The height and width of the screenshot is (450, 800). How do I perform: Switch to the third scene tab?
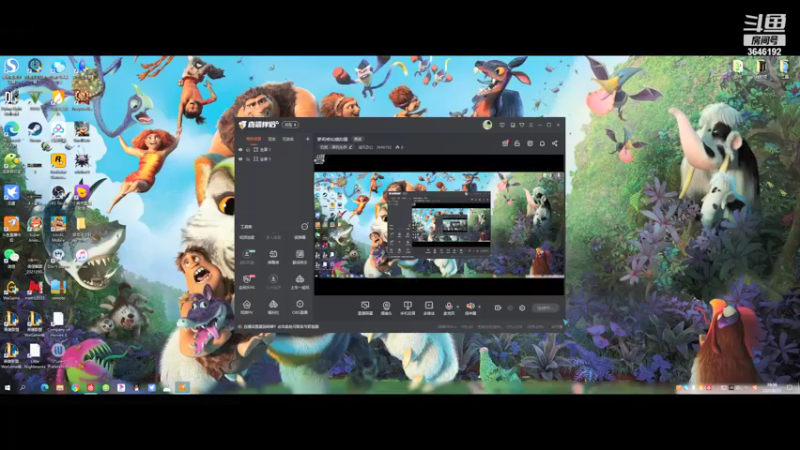[288, 139]
